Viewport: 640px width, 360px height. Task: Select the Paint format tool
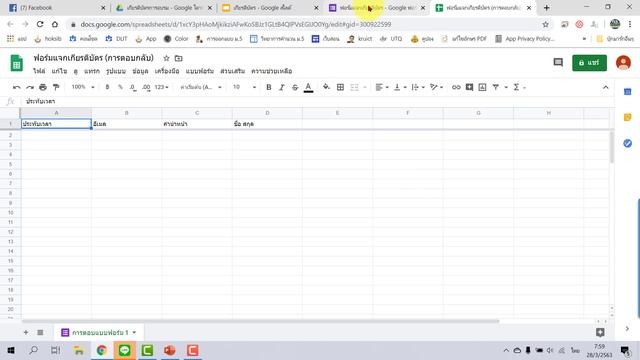point(56,87)
